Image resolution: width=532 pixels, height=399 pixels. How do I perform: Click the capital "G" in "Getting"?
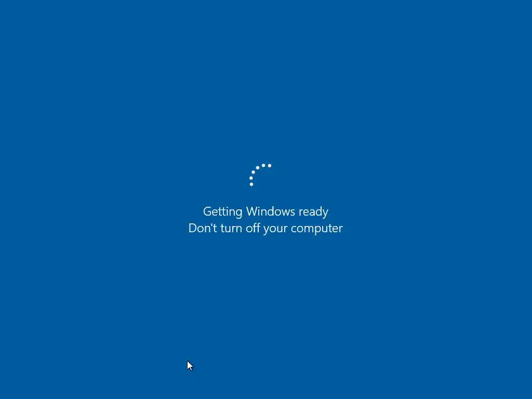coord(207,211)
